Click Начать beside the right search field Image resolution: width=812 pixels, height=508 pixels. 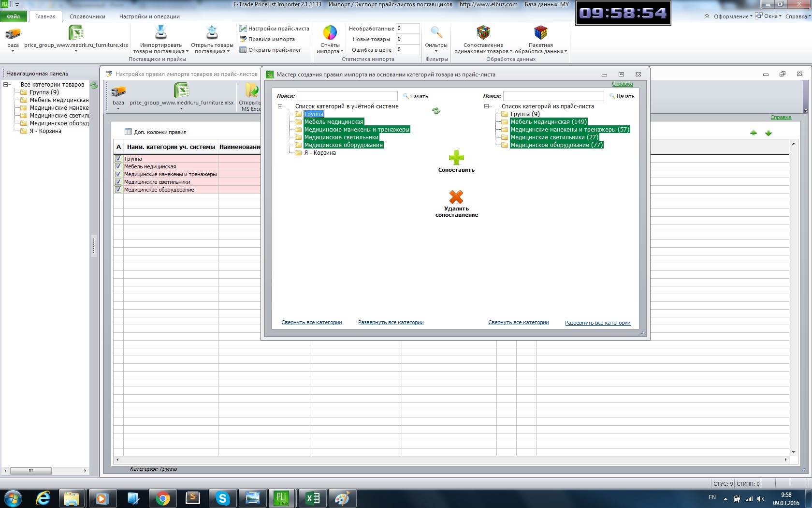tap(622, 96)
